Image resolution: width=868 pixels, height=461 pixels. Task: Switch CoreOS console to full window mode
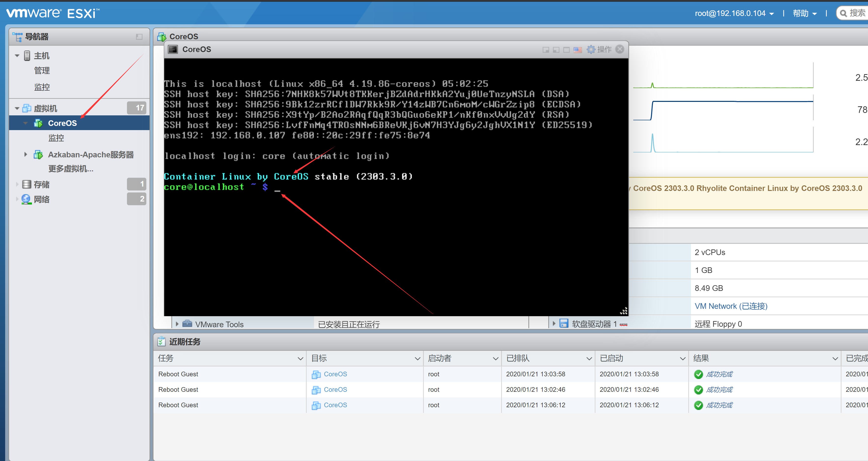[566, 50]
